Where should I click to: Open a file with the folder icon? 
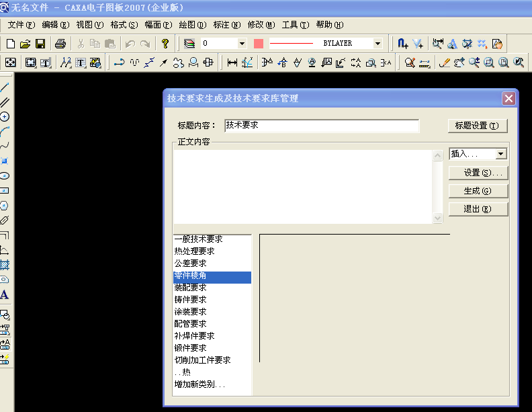(26, 44)
